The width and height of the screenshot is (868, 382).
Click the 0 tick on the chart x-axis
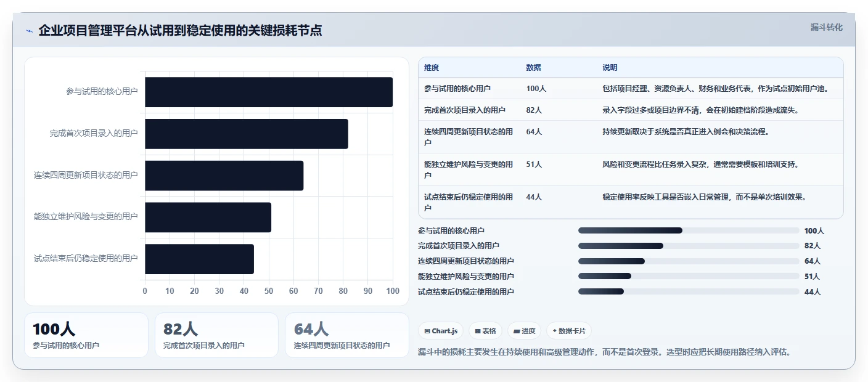coord(145,291)
